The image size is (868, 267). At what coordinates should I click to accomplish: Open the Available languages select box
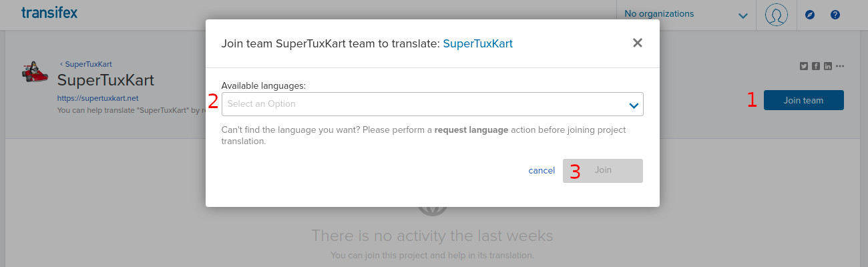[x=432, y=104]
